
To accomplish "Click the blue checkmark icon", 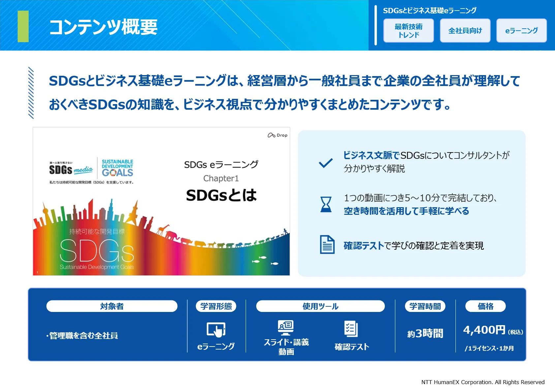I will (326, 163).
